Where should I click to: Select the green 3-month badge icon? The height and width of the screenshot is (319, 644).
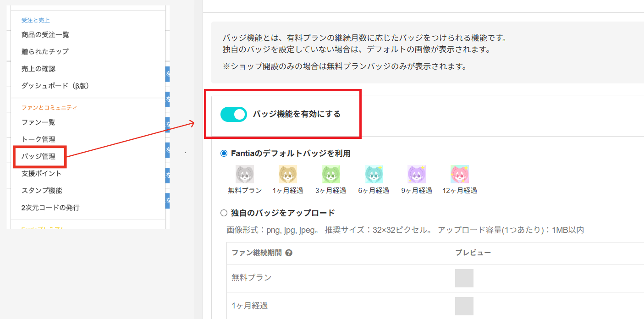click(x=330, y=174)
